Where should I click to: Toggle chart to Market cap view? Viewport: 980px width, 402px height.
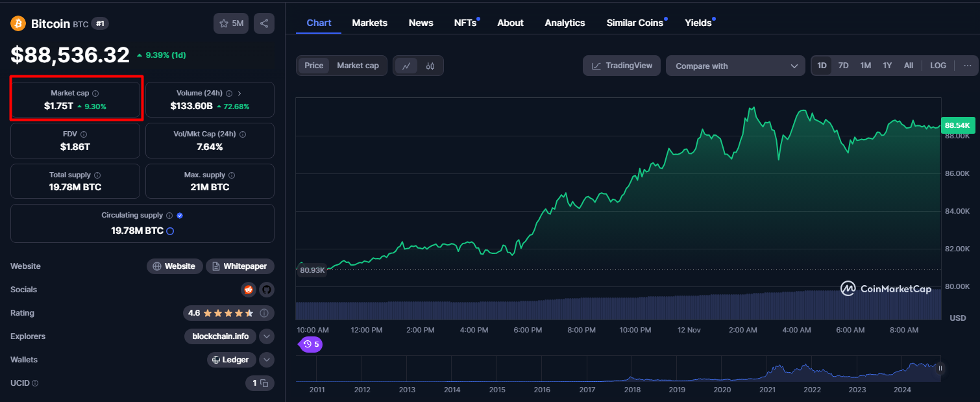(x=358, y=66)
